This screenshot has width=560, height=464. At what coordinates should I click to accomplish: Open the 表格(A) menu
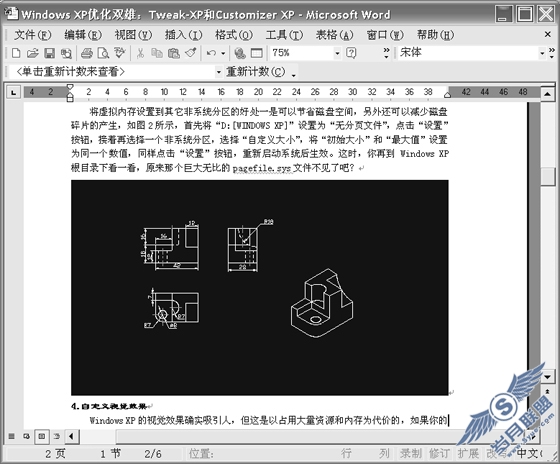point(335,35)
